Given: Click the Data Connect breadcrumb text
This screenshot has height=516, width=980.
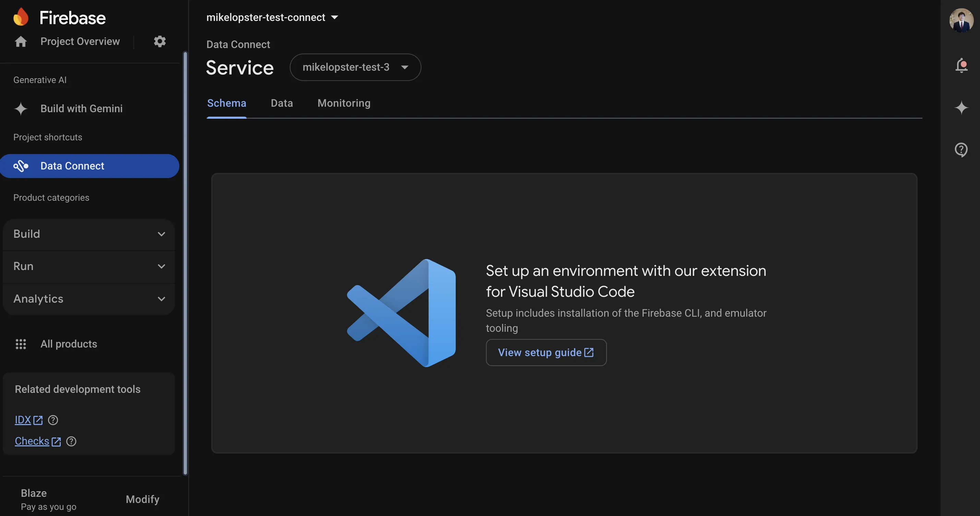Looking at the screenshot, I should point(238,45).
